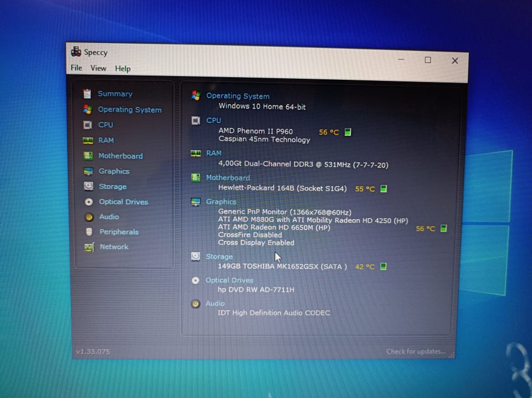This screenshot has width=532, height=398.
Task: Click the Generic PnP Monitor line
Action: point(285,212)
